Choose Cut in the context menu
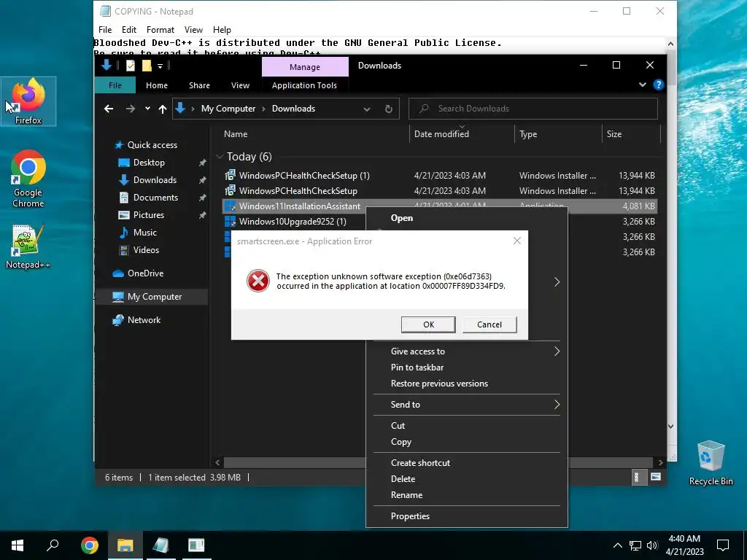747x560 pixels. (467, 426)
